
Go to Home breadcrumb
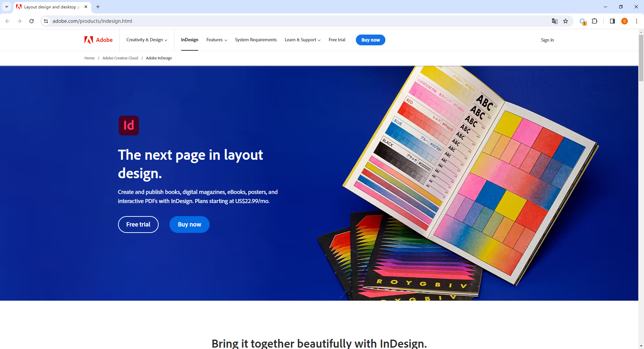pos(89,58)
